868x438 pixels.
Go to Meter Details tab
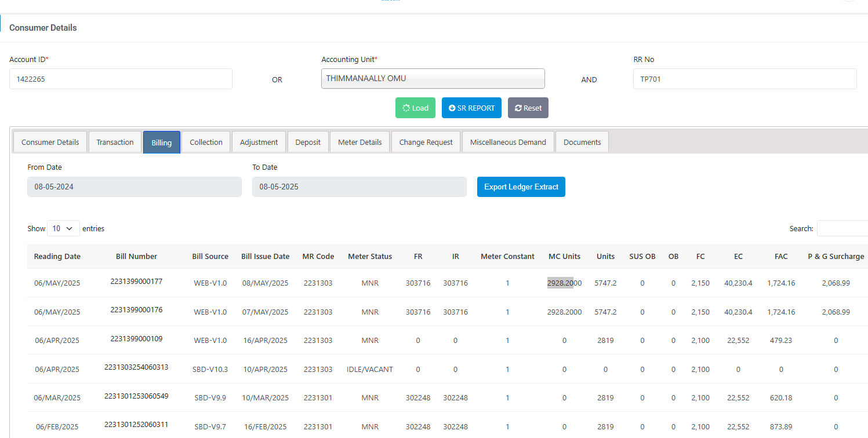pyautogui.click(x=360, y=142)
